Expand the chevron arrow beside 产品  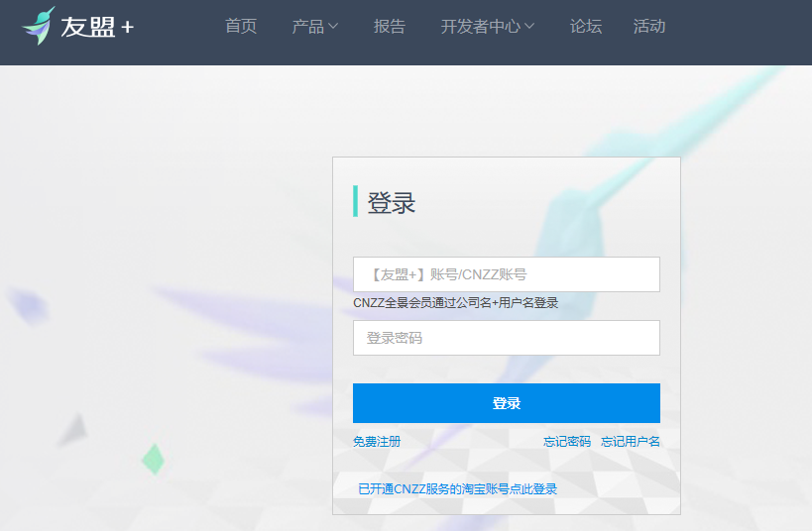coord(333,27)
